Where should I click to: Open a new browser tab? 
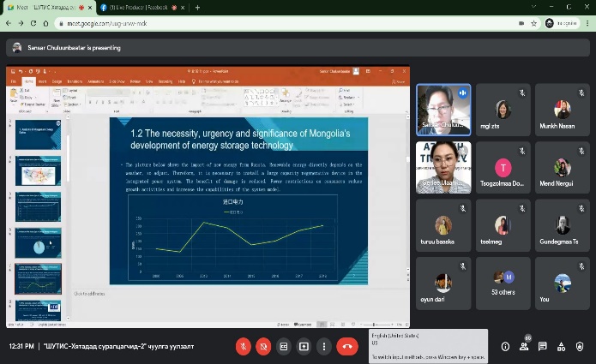197,8
